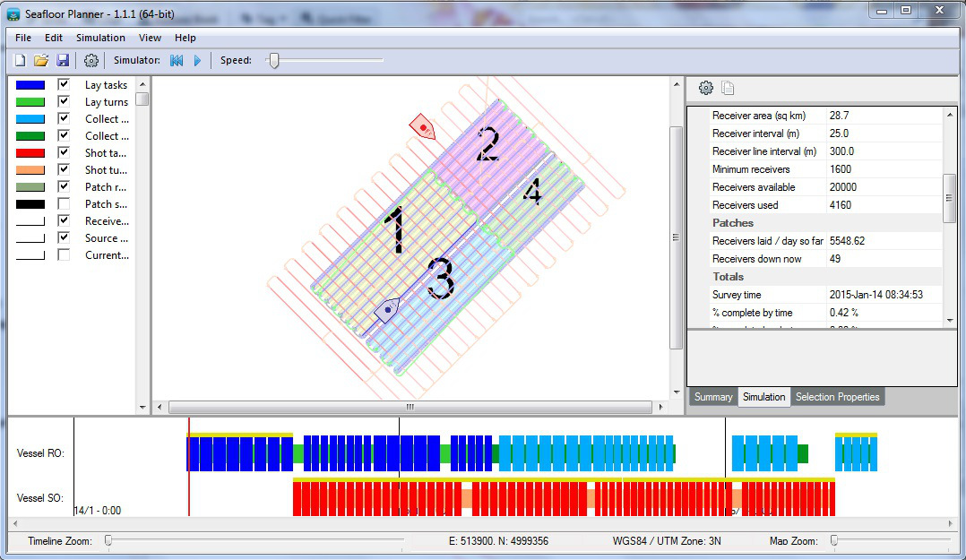This screenshot has width=966, height=560.
Task: Open a project using the folder icon
Action: click(41, 60)
